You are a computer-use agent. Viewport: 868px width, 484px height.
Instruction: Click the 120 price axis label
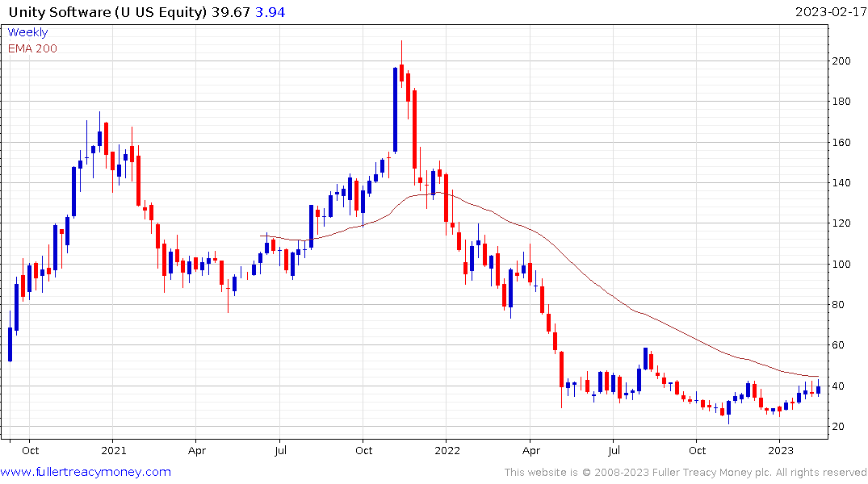click(x=841, y=223)
